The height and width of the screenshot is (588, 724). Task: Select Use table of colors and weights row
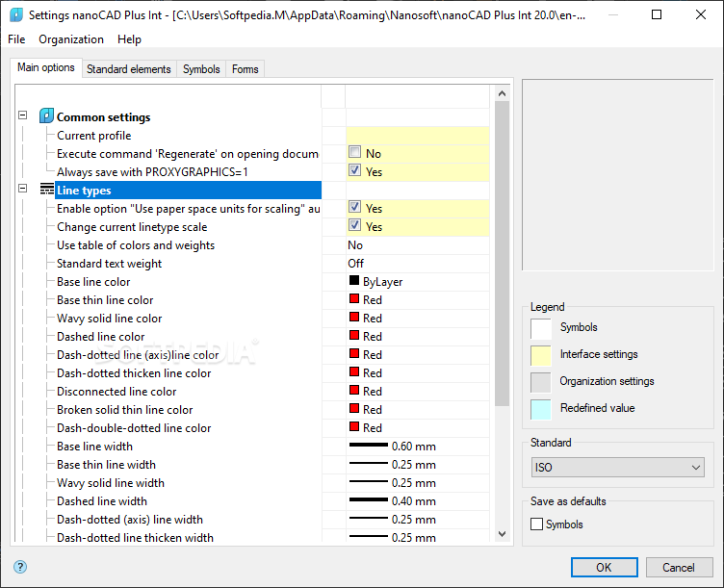coord(136,245)
